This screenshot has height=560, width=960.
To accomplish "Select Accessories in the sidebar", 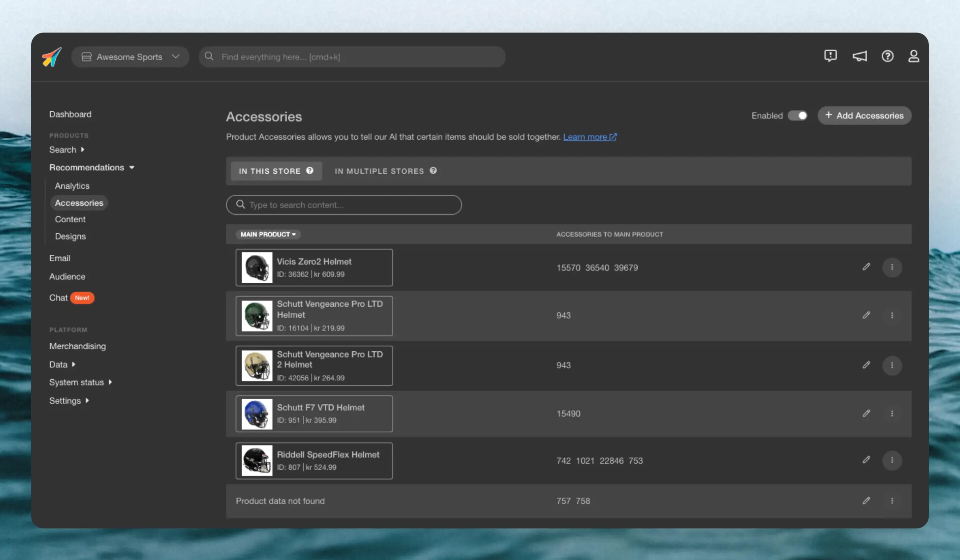I will click(x=79, y=203).
